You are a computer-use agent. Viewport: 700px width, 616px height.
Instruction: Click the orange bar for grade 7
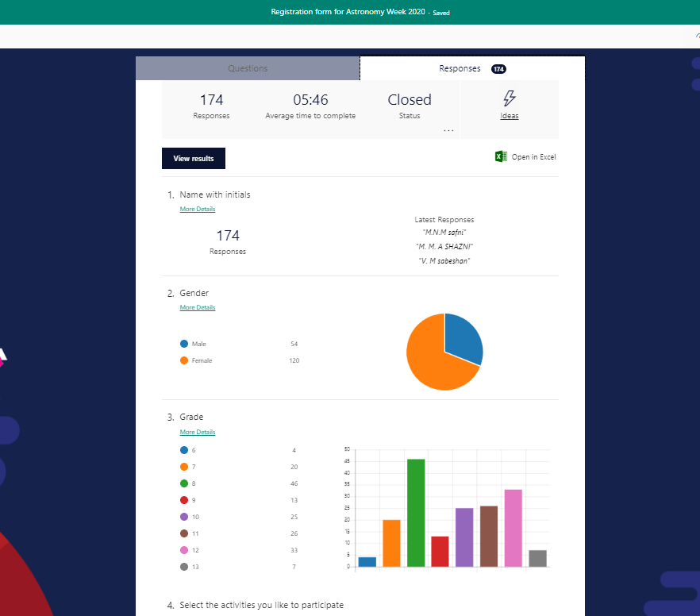391,543
